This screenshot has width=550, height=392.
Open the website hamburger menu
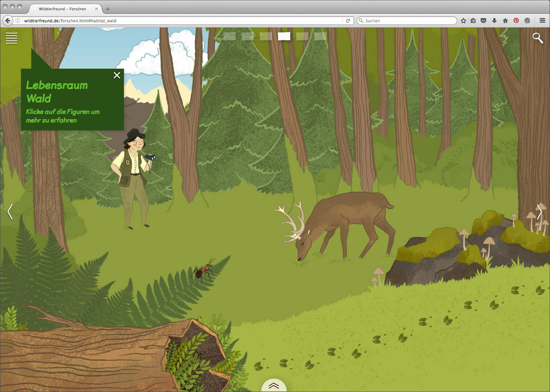click(11, 38)
